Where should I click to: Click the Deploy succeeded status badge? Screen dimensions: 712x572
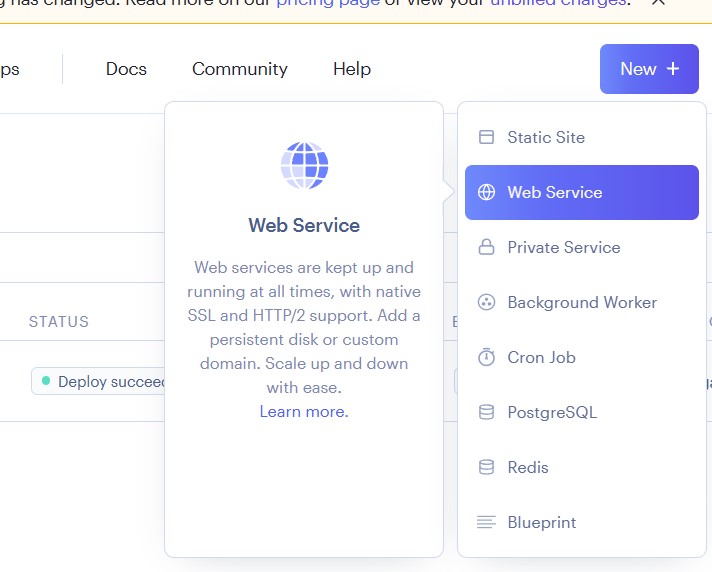point(100,382)
